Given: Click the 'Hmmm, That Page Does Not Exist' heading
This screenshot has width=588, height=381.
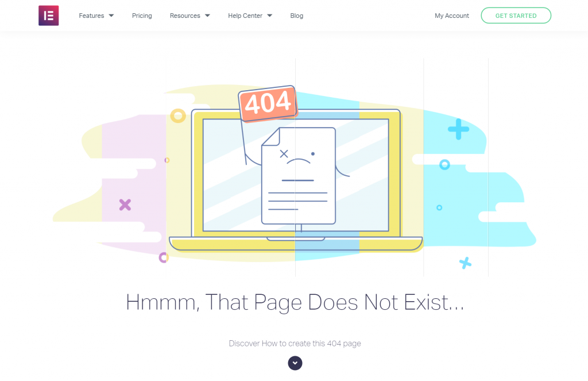Looking at the screenshot, I should click(295, 302).
